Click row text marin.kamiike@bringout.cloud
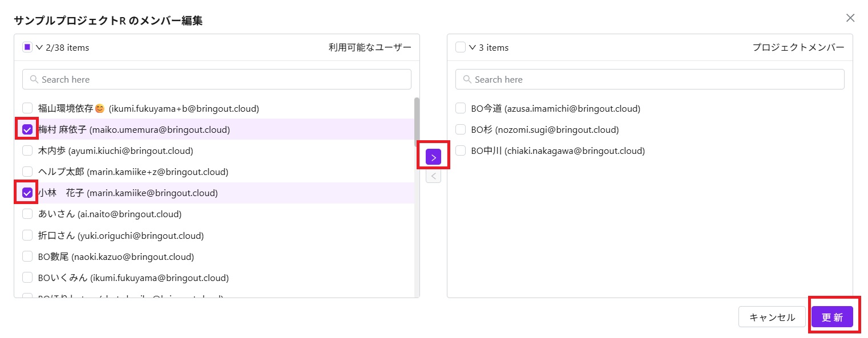Screen dimensions: 868x338 152,193
